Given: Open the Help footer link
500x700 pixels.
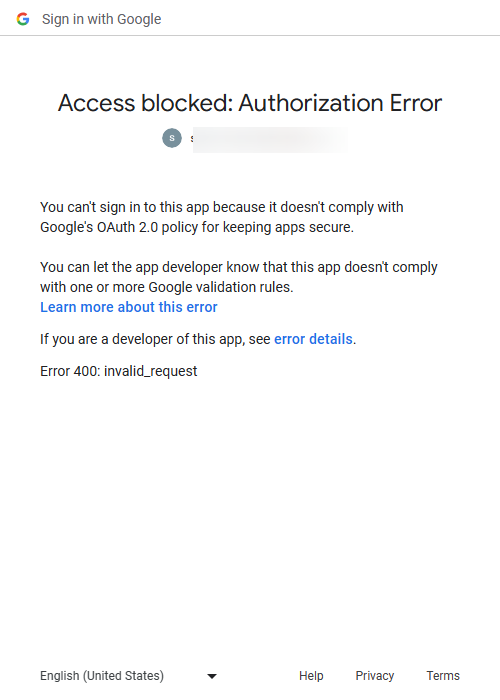Looking at the screenshot, I should 311,676.
